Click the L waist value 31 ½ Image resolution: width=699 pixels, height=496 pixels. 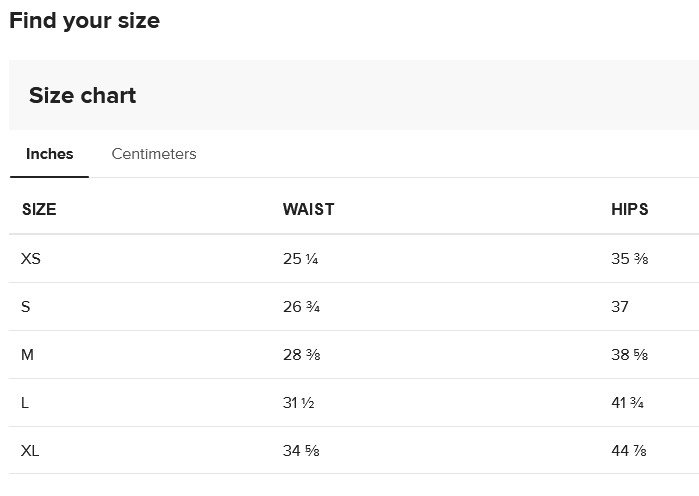point(299,403)
